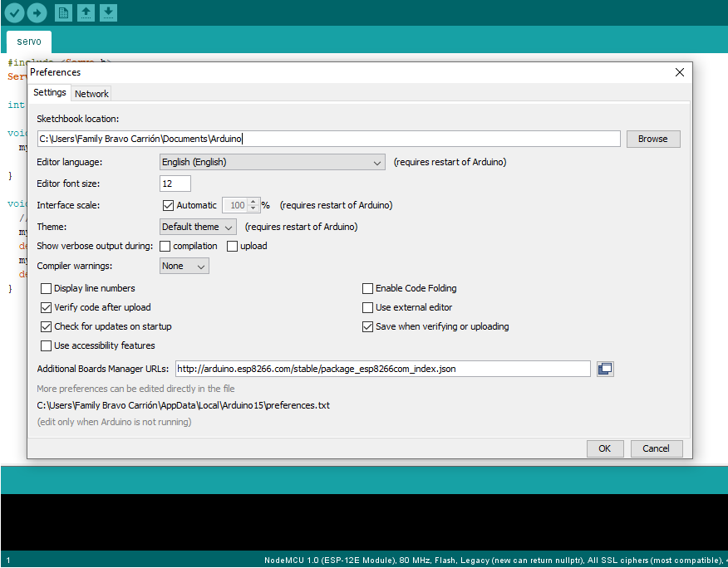Switch to the Network tab

[91, 94]
